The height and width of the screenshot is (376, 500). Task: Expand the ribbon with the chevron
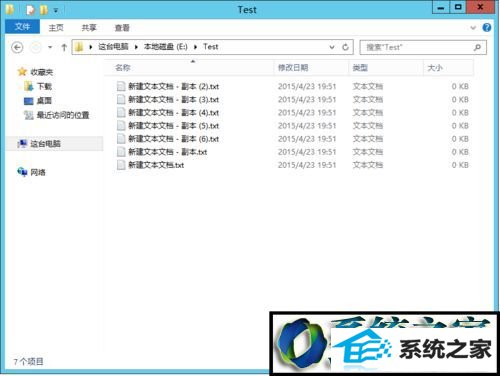click(473, 28)
